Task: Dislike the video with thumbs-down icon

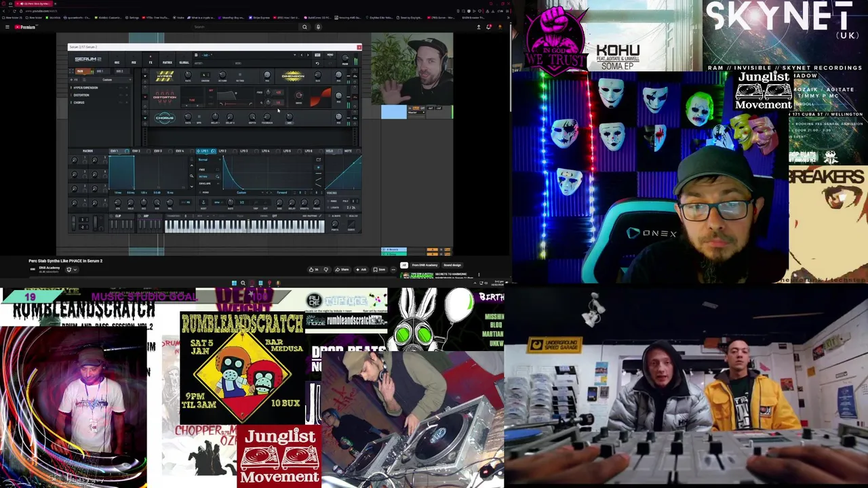Action: 326,269
